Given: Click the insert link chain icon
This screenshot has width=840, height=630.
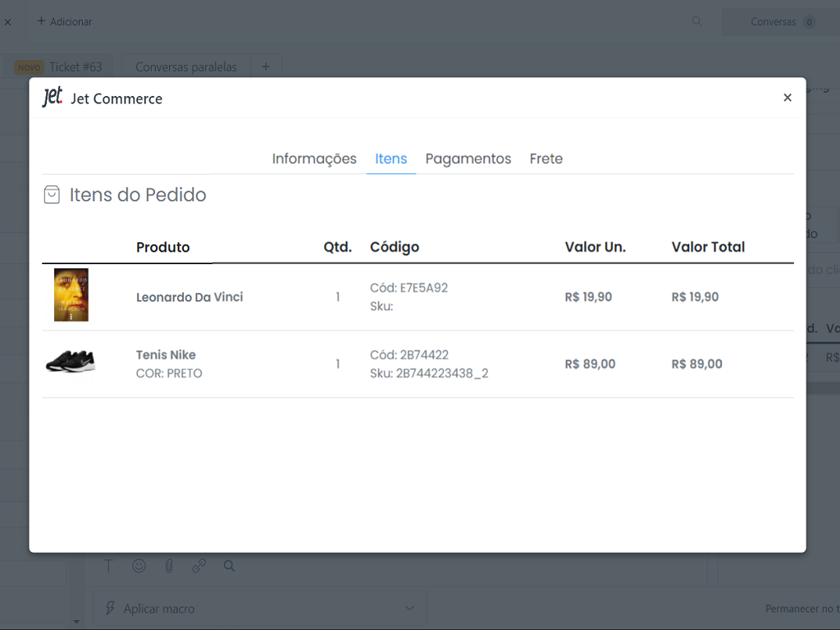Looking at the screenshot, I should 199,566.
